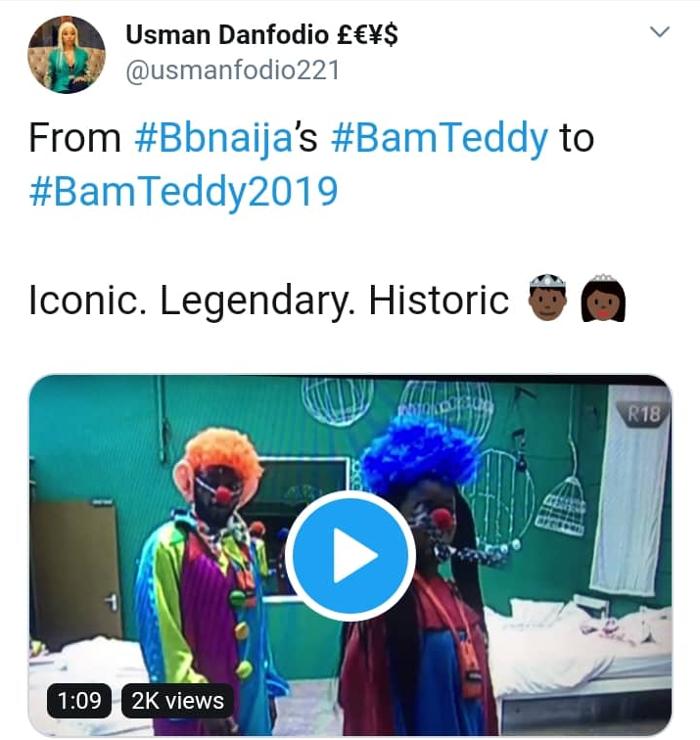Screen dimensions: 700x740
Task: Click the R18 rating badge in video
Action: point(644,414)
